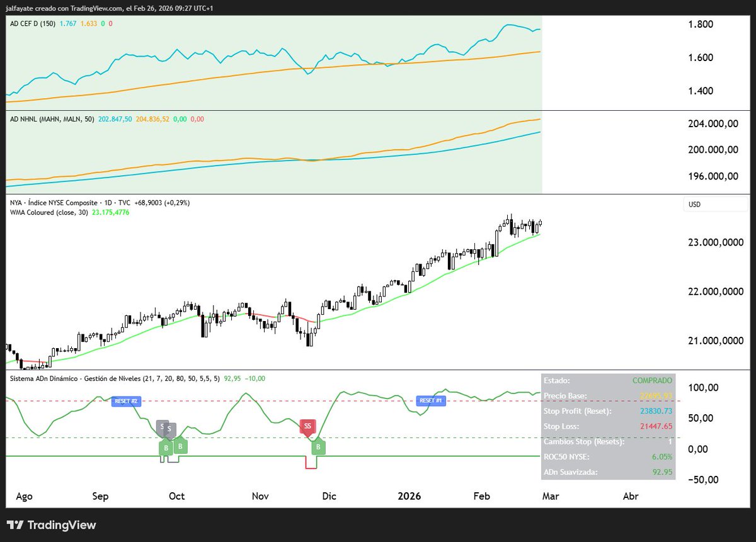Click the Stop Loss: label
Screen dimensions: 756x542
point(561,426)
